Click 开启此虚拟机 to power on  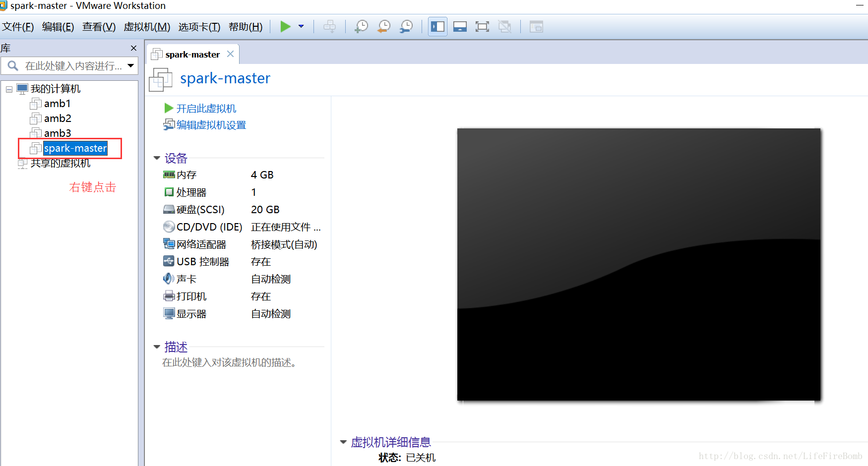[x=206, y=109]
